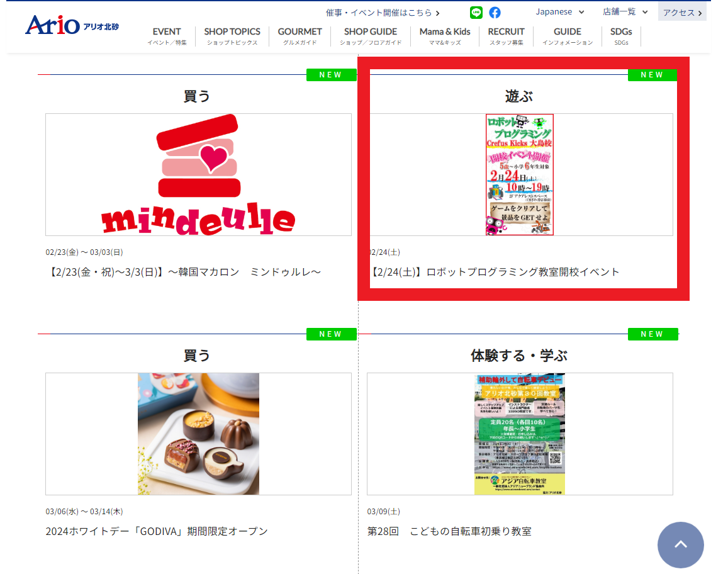Open the SDGs menu item
Viewport: 728px width, 574px height.
coord(621,37)
